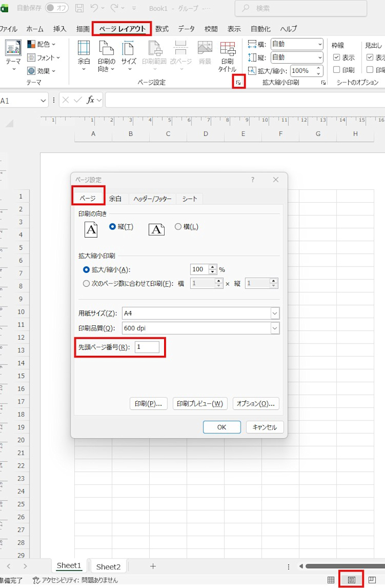Open the Size (サイズ) ribbon menu
This screenshot has height=588, width=385.
(x=128, y=56)
